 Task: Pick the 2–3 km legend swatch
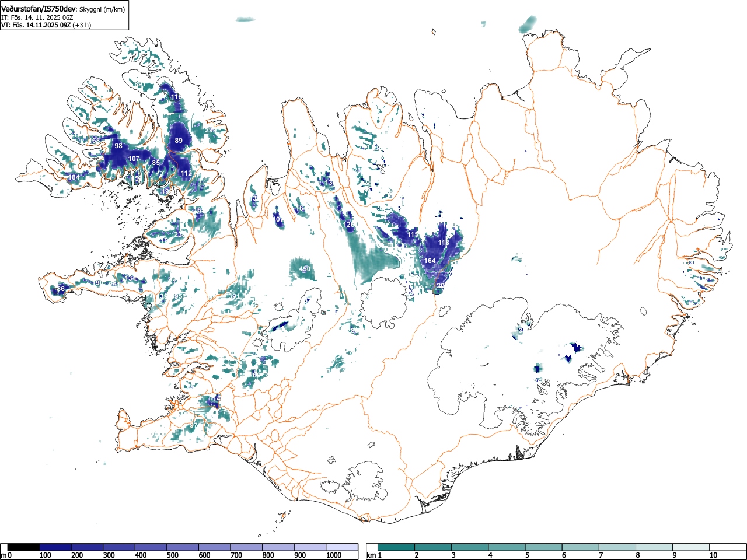coord(433,547)
